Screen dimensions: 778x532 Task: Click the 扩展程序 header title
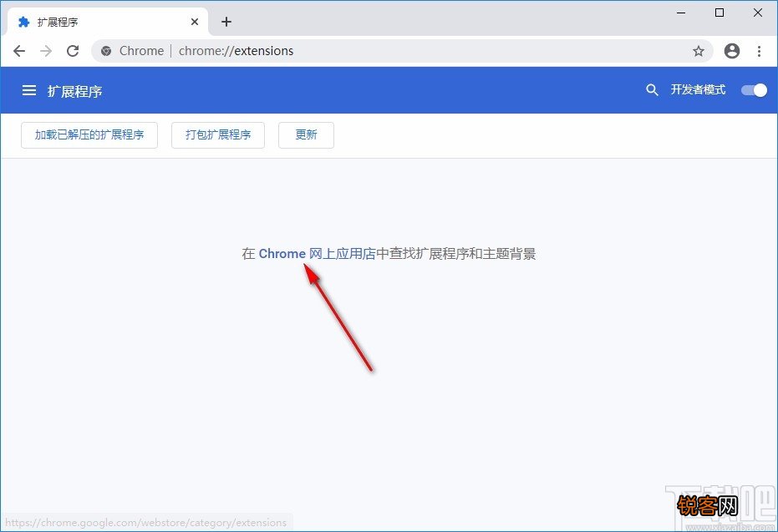tap(75, 91)
